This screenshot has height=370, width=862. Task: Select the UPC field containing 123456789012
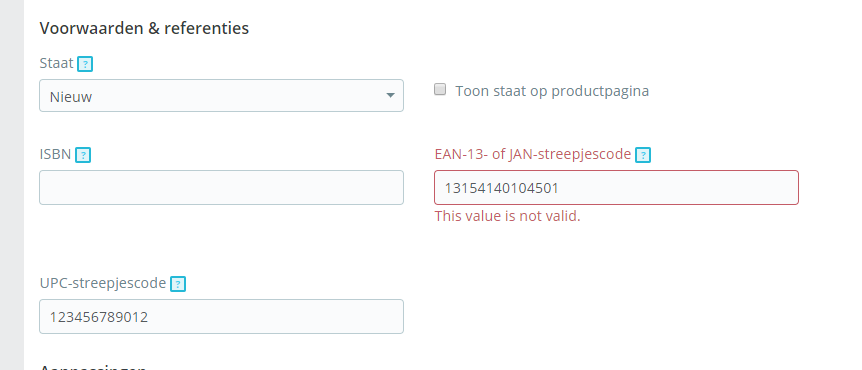click(221, 316)
